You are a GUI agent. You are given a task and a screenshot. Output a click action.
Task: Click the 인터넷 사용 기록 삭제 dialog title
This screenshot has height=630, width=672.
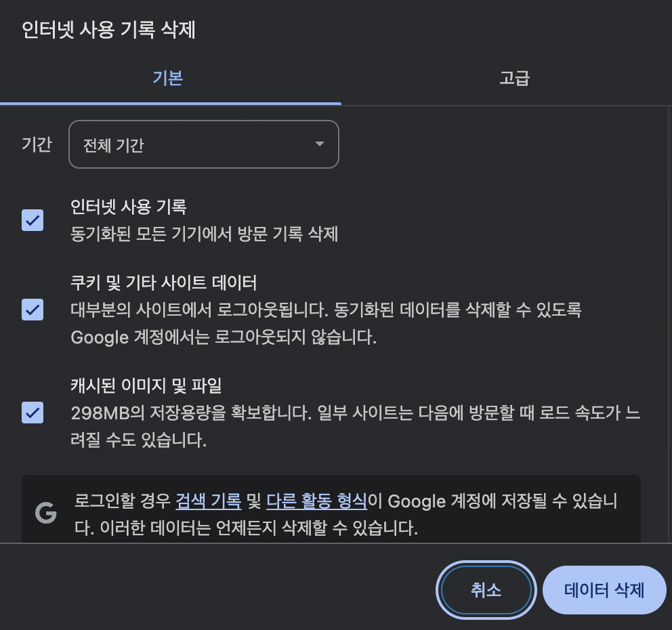click(x=108, y=30)
